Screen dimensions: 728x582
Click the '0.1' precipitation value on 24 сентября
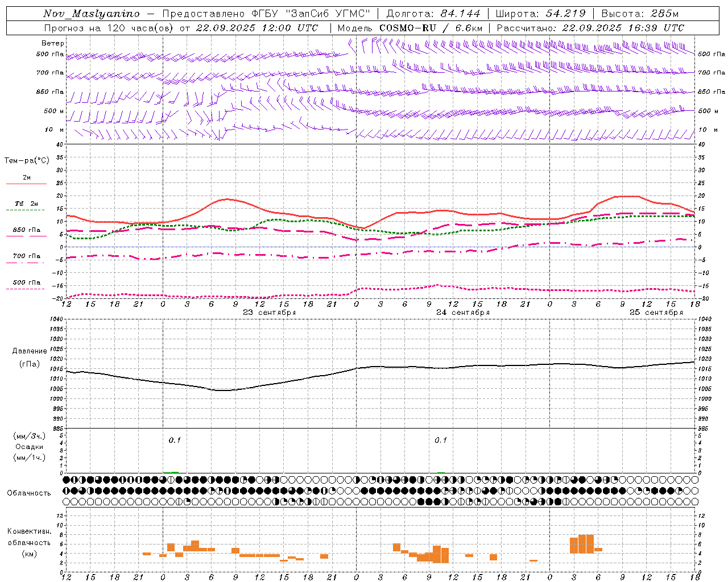441,440
